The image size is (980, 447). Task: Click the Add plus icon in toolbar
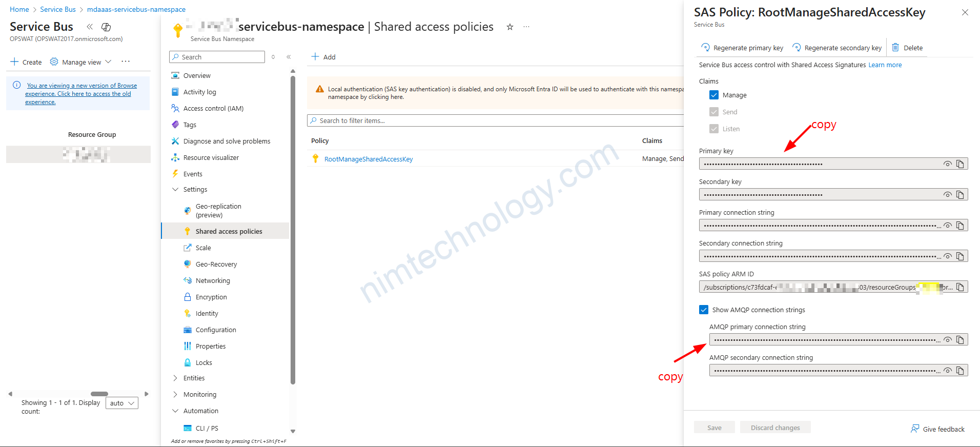[x=315, y=57]
